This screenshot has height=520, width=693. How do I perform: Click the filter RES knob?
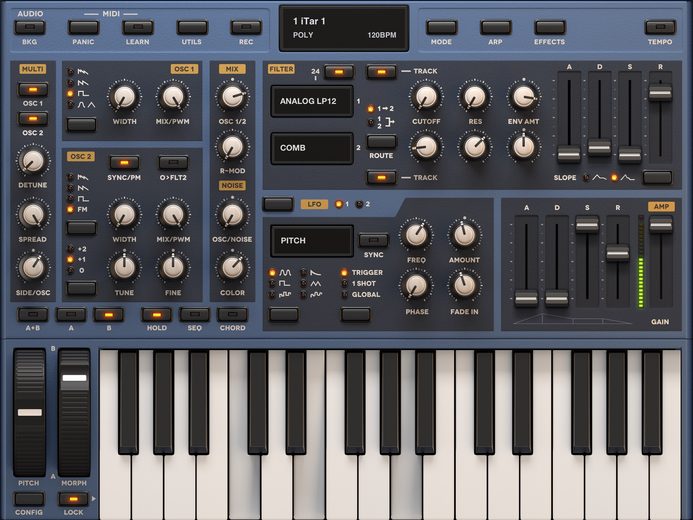coord(475,97)
